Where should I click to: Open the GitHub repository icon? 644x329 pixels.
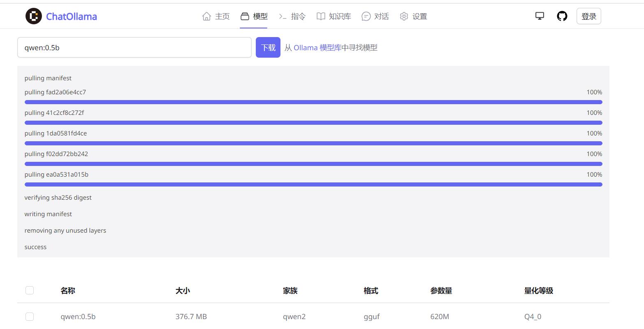[x=562, y=16]
